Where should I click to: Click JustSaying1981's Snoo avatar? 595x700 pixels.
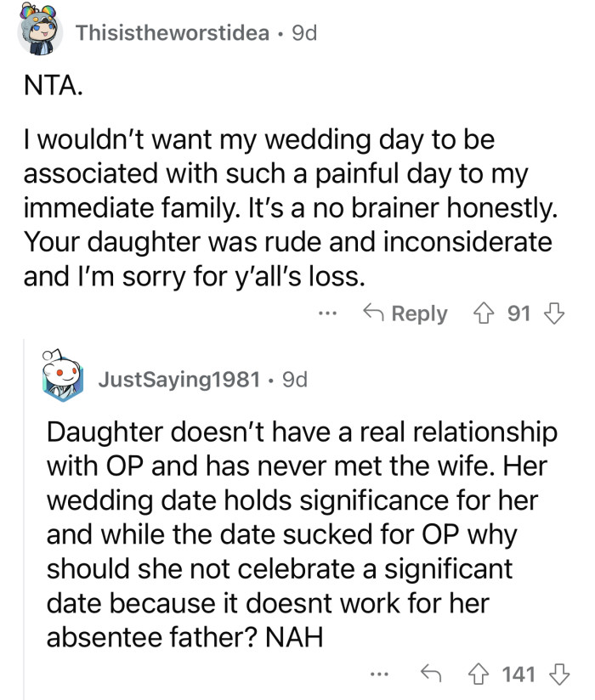pyautogui.click(x=63, y=374)
